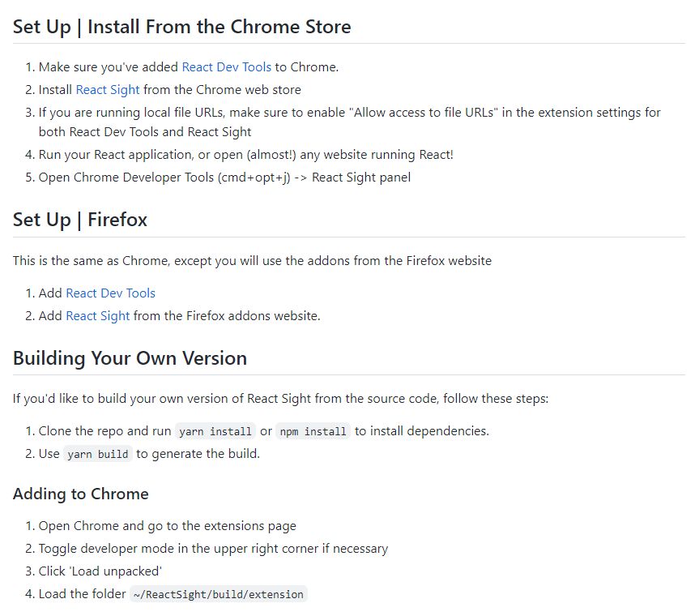695x616 pixels.
Task: Click the 'yarn build' code snippet
Action: tap(97, 455)
